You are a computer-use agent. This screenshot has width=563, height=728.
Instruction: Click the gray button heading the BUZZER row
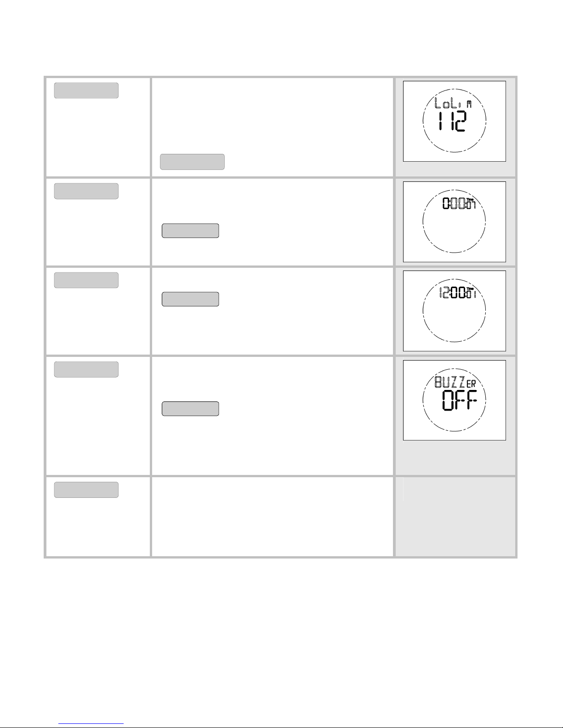(86, 369)
